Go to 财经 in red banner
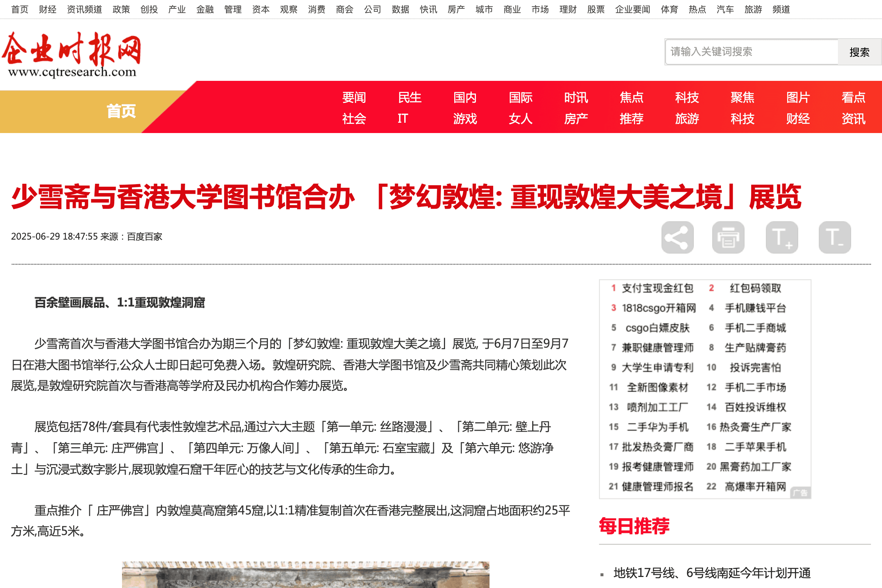 point(798,118)
